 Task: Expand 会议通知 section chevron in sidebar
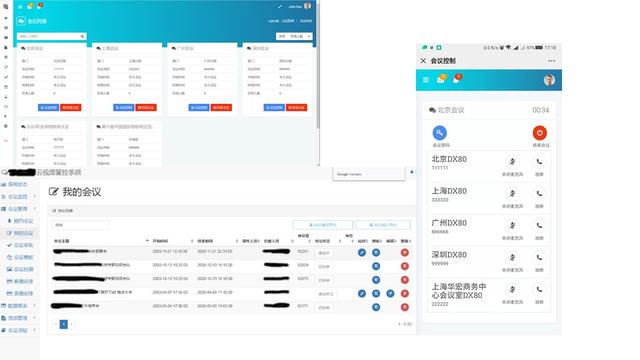tap(34, 330)
